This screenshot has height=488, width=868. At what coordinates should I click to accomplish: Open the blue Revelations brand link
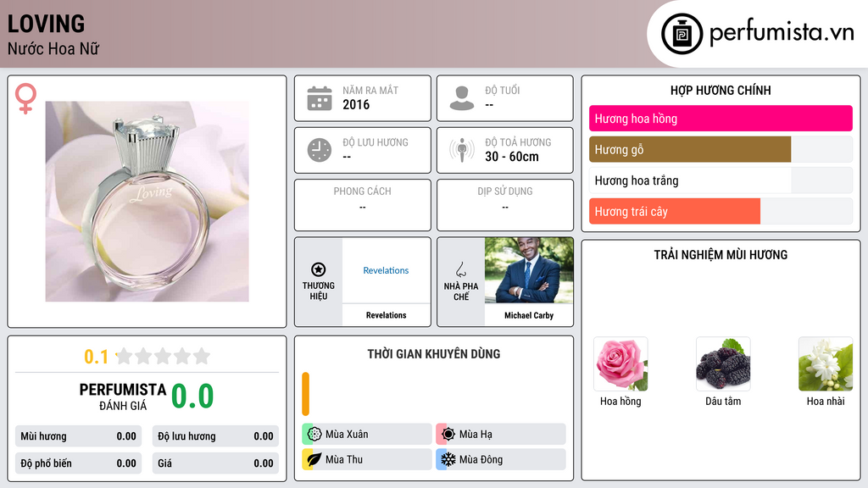[386, 270]
